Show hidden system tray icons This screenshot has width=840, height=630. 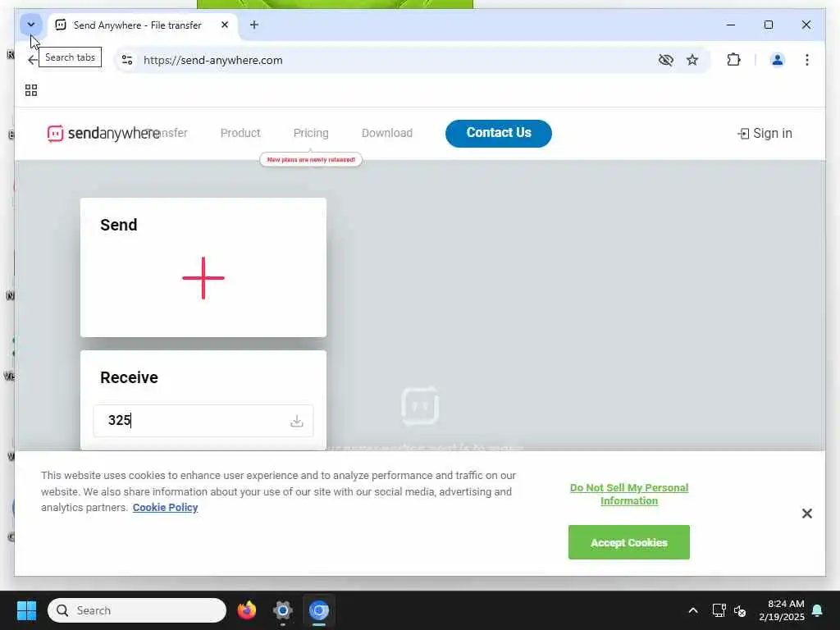coord(692,610)
